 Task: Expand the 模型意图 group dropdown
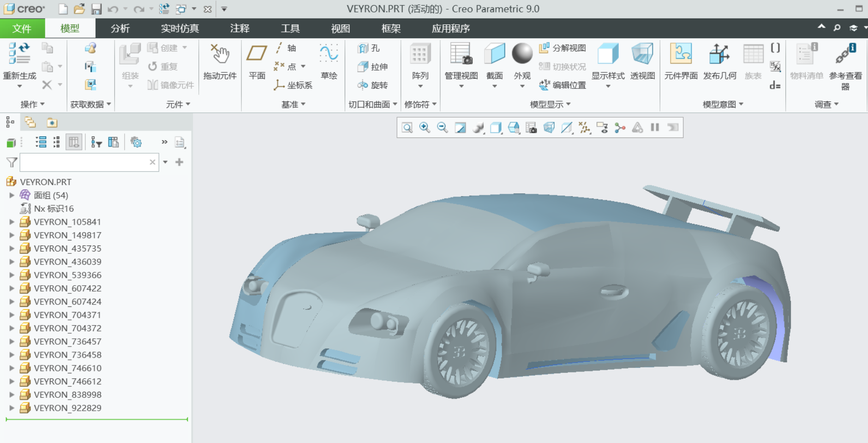click(x=723, y=104)
